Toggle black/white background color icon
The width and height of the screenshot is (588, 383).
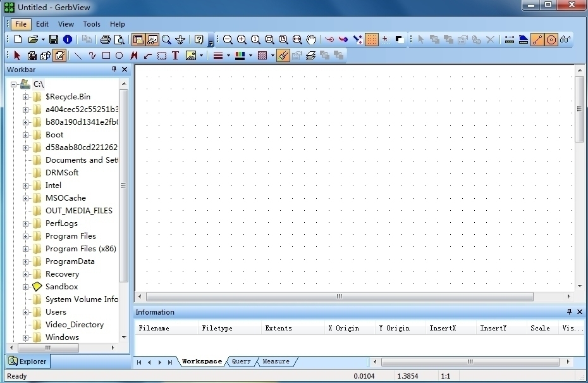tap(400, 39)
